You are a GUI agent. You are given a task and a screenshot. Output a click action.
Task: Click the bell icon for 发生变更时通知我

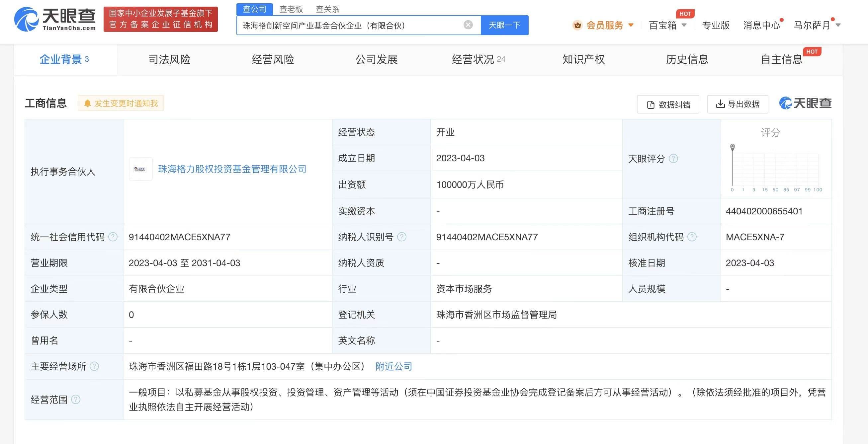[x=88, y=103]
